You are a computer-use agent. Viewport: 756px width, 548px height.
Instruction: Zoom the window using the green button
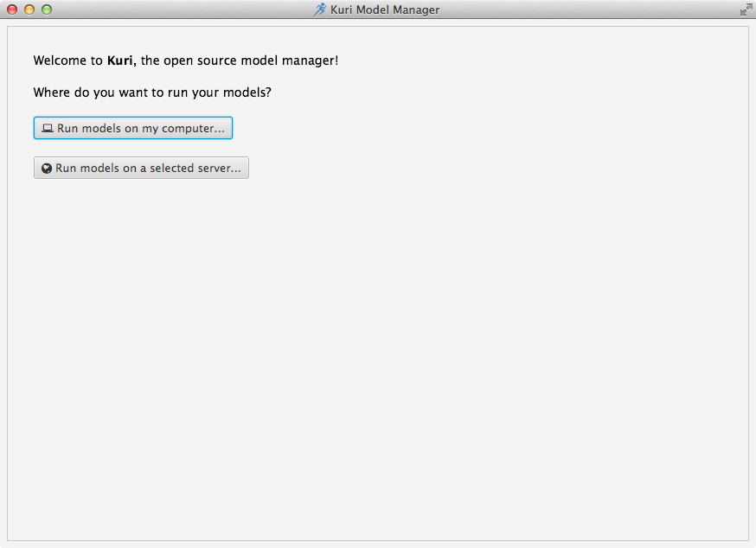point(47,10)
